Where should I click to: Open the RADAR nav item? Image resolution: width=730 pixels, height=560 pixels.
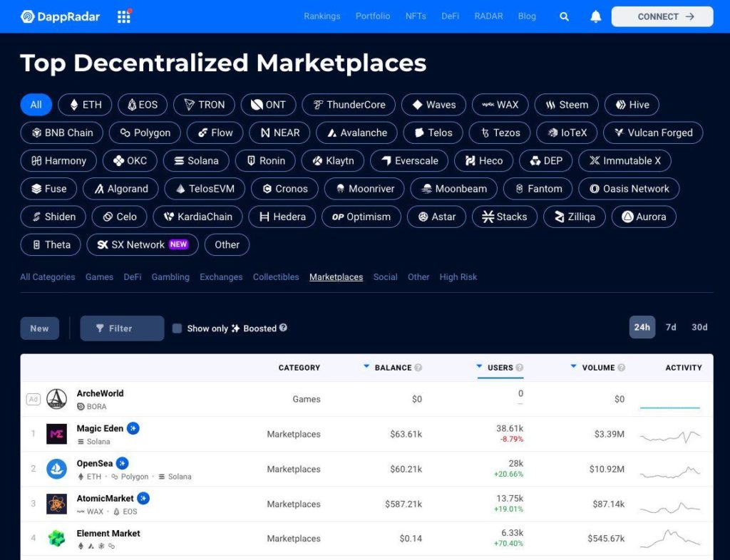(x=488, y=16)
